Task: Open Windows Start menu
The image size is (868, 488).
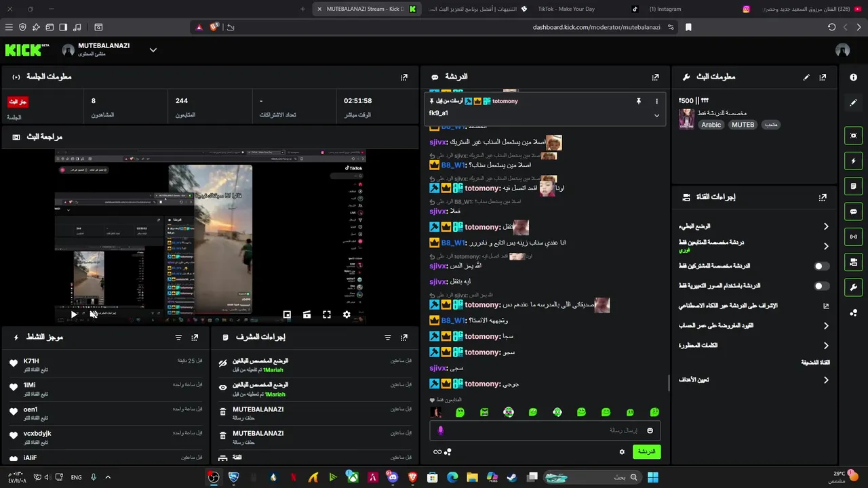Action: (x=653, y=477)
